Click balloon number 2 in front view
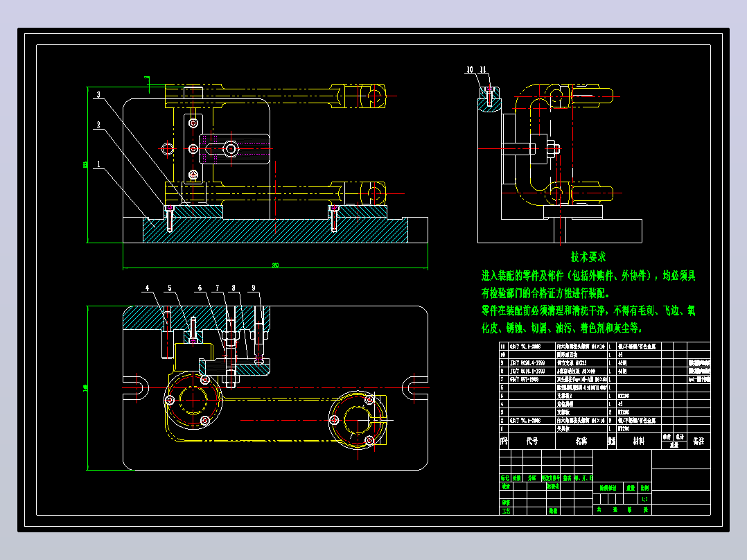Image resolution: width=747 pixels, height=560 pixels. click(x=98, y=124)
